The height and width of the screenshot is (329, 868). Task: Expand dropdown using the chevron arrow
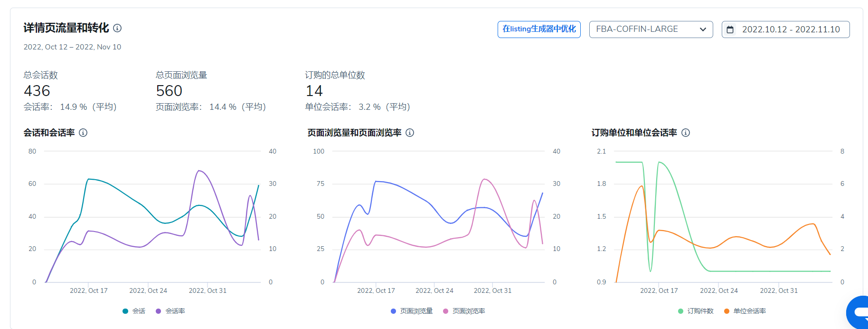click(703, 29)
